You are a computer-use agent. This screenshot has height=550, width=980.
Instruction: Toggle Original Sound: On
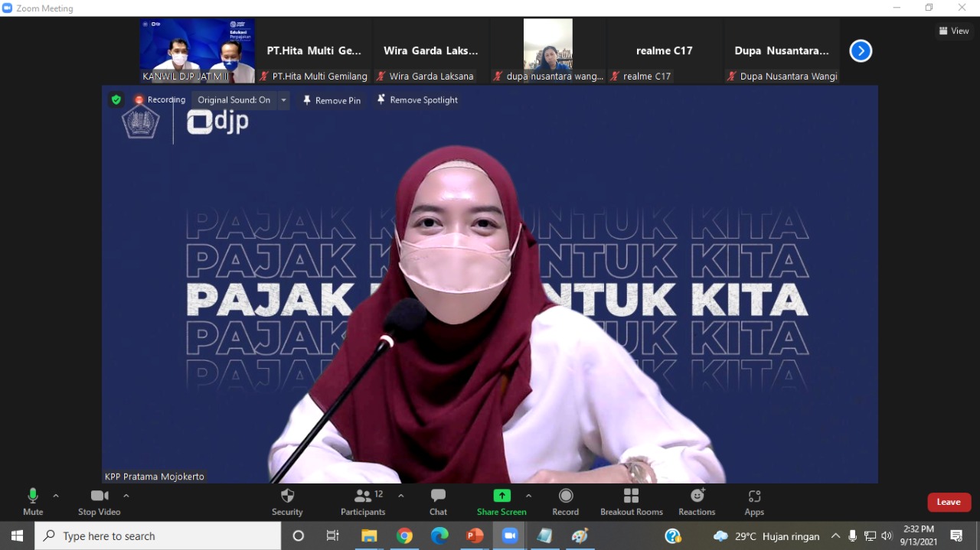[234, 100]
